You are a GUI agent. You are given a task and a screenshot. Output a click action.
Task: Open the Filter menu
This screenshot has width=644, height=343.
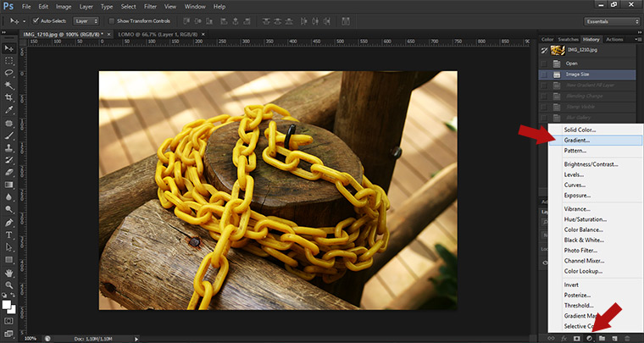pos(149,6)
